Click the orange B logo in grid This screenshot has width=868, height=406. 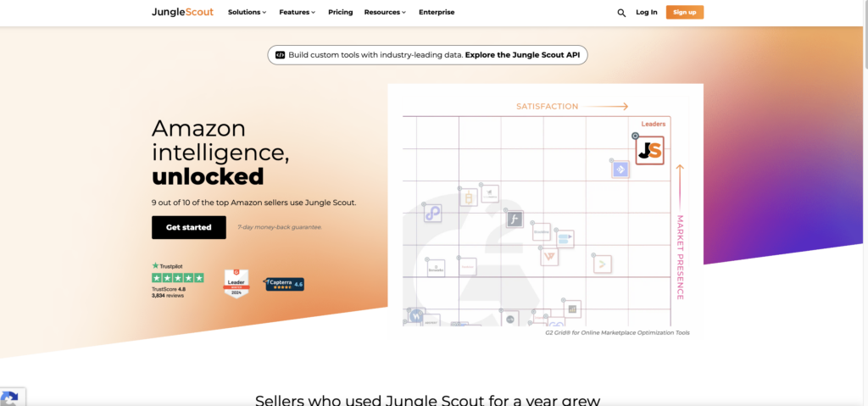click(x=469, y=197)
